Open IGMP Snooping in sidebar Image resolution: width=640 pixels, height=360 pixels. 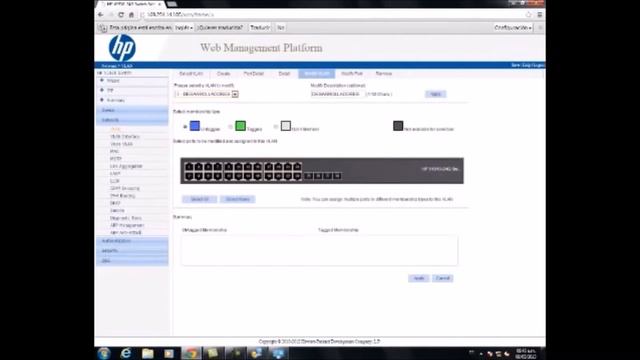click(124, 189)
